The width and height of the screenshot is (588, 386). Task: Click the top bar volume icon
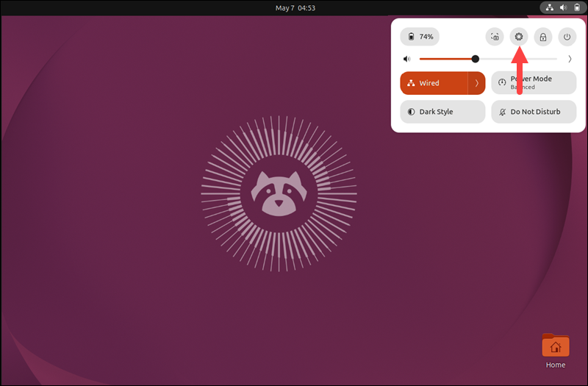[564, 7]
